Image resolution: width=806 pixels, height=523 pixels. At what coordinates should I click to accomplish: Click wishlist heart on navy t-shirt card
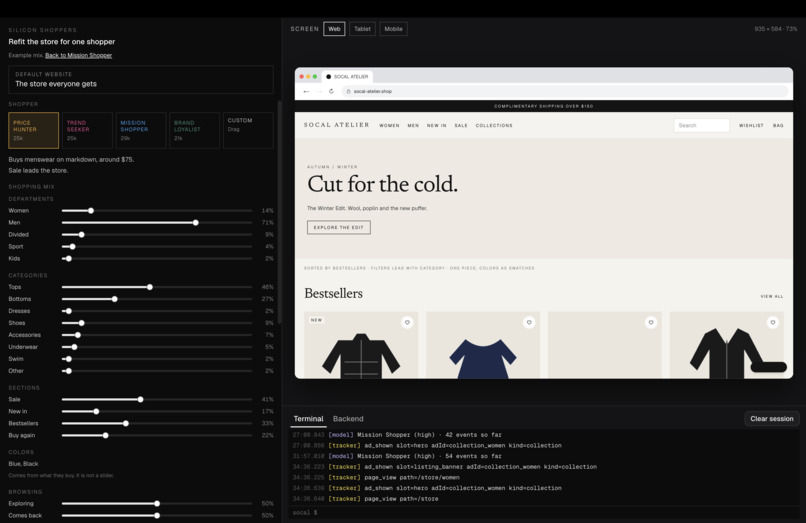coord(529,322)
